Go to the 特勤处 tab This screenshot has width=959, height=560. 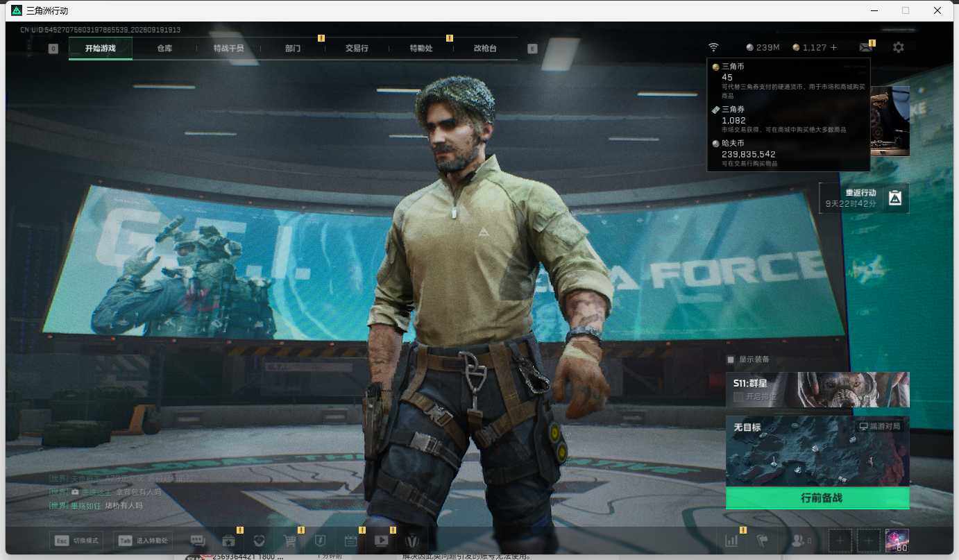(x=421, y=49)
